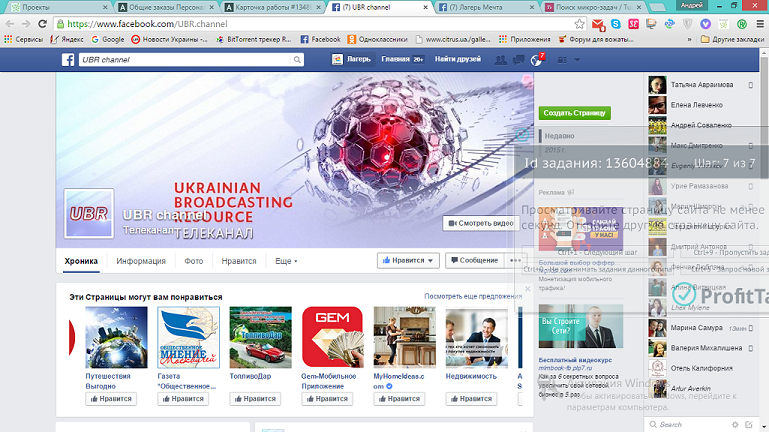Open chat with Елена Левченко

coord(700,105)
